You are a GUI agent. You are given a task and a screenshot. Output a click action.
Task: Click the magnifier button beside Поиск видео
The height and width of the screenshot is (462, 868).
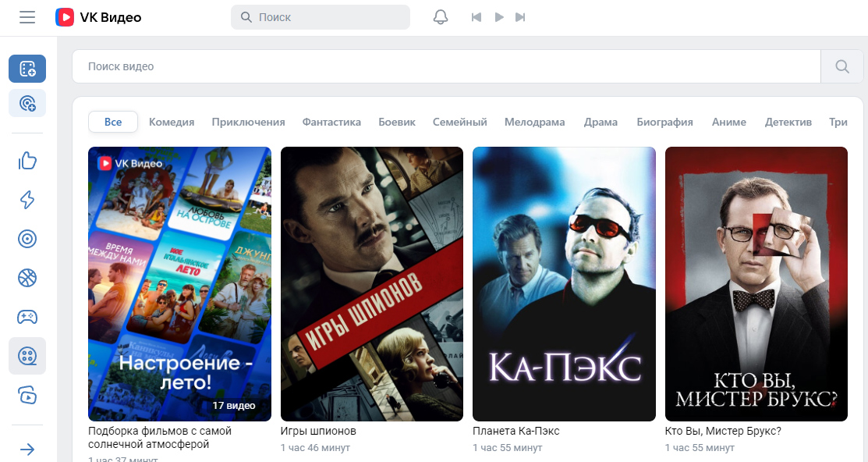tap(842, 66)
